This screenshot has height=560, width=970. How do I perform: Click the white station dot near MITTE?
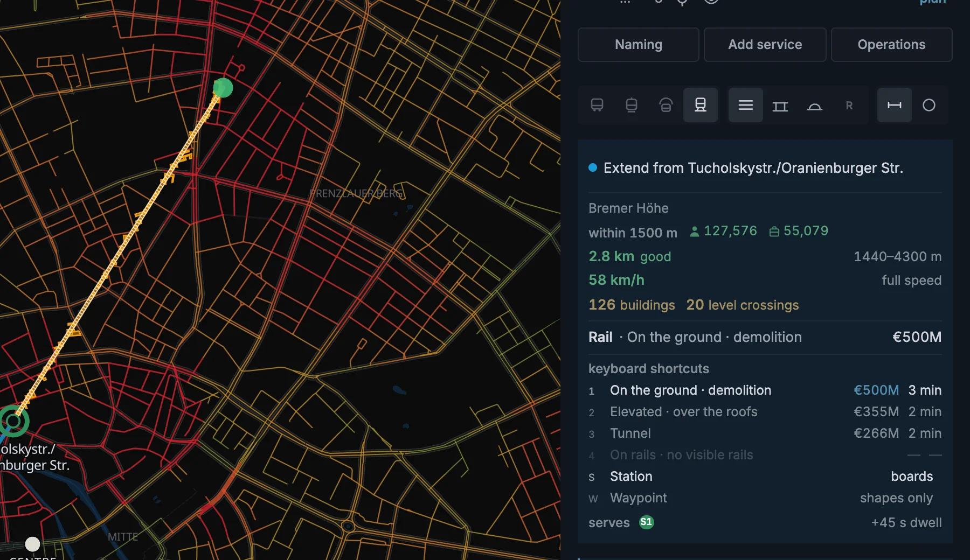click(32, 544)
